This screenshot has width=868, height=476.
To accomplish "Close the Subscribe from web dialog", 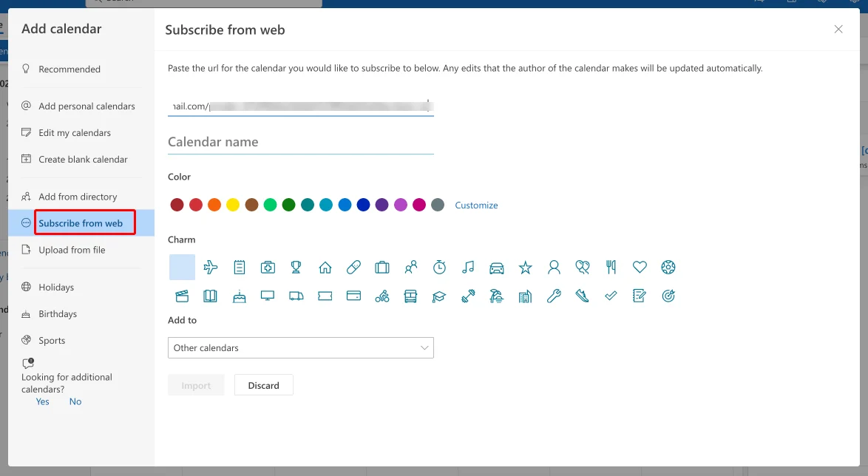I will pos(838,30).
